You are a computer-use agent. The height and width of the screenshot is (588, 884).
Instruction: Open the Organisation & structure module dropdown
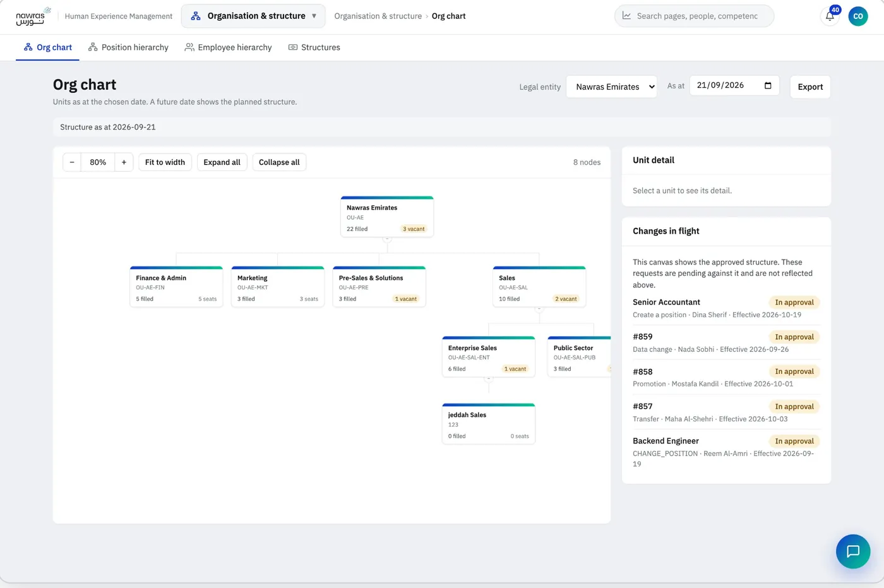click(253, 16)
